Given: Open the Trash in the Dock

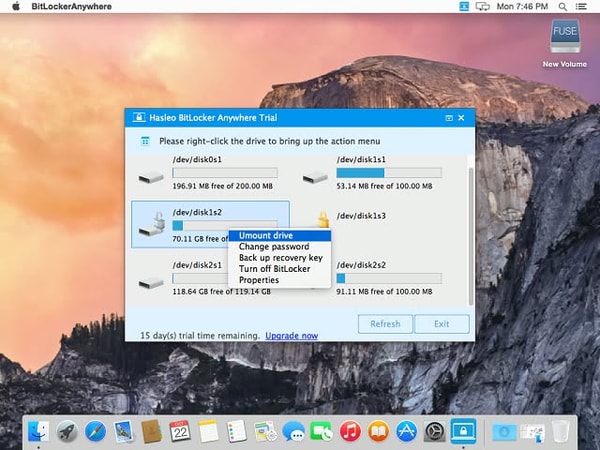Looking at the screenshot, I should (561, 432).
